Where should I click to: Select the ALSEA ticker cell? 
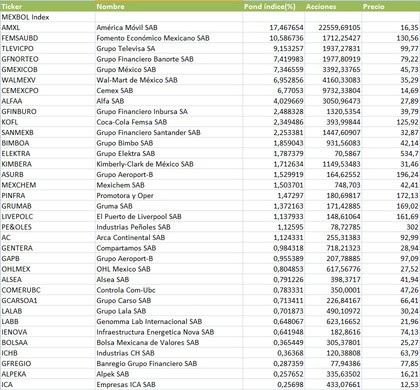click(48, 279)
